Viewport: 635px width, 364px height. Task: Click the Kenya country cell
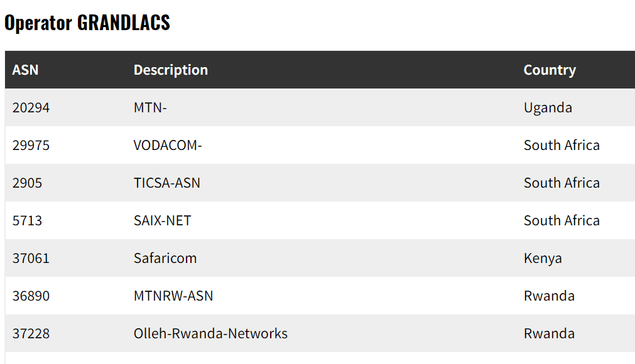coord(543,259)
